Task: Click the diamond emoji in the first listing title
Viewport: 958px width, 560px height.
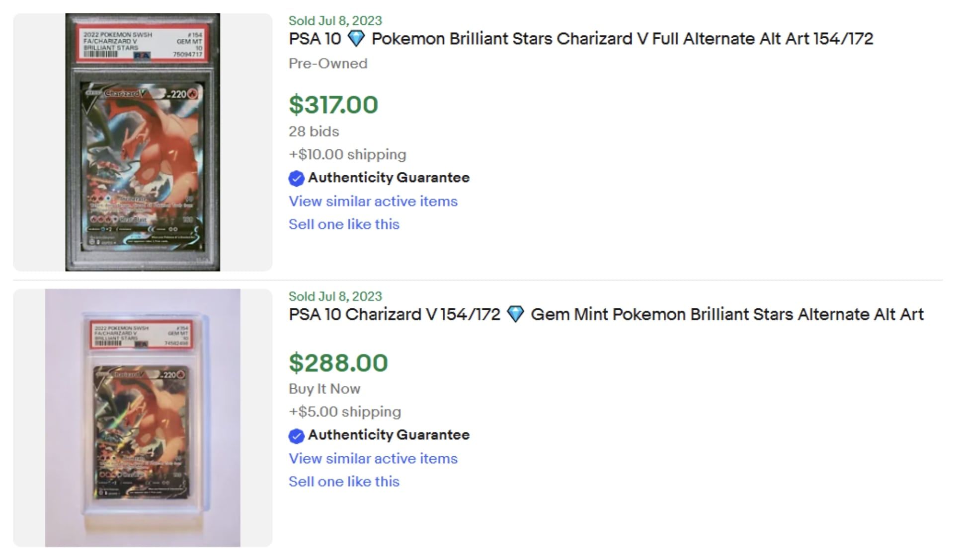Action: (356, 39)
